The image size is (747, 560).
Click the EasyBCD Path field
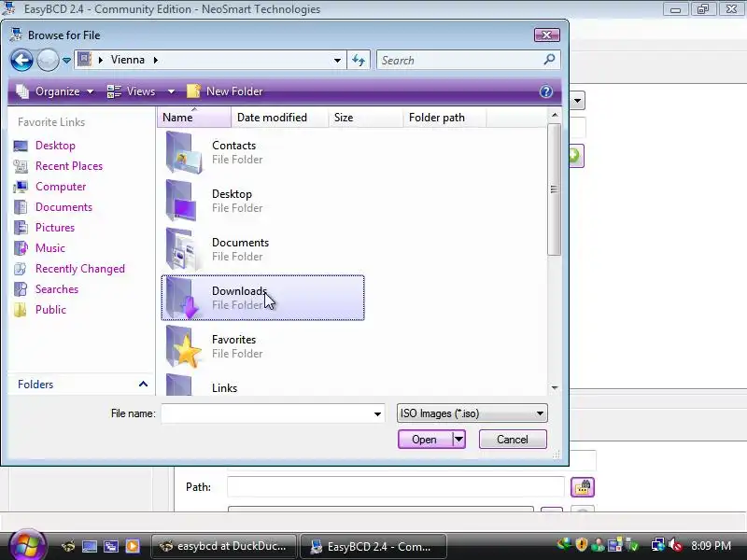coord(396,487)
